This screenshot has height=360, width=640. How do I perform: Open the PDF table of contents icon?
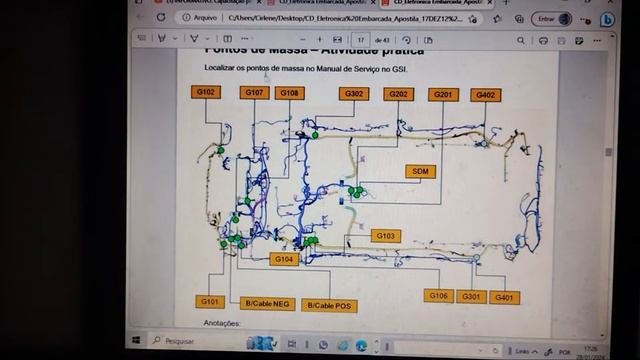tap(142, 38)
